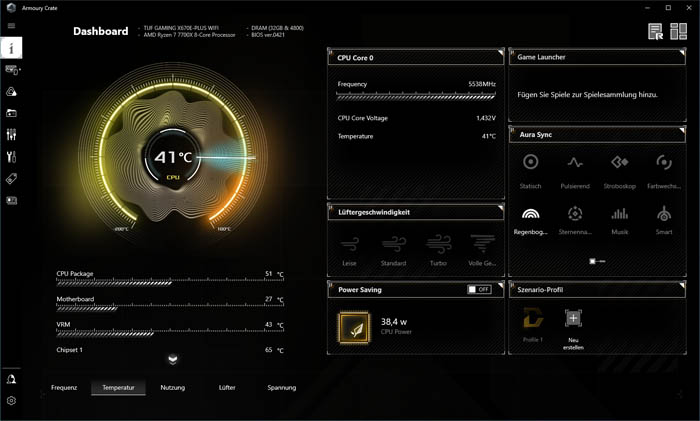The height and width of the screenshot is (421, 700).
Task: Switch to the Nutzung tab
Action: [173, 388]
